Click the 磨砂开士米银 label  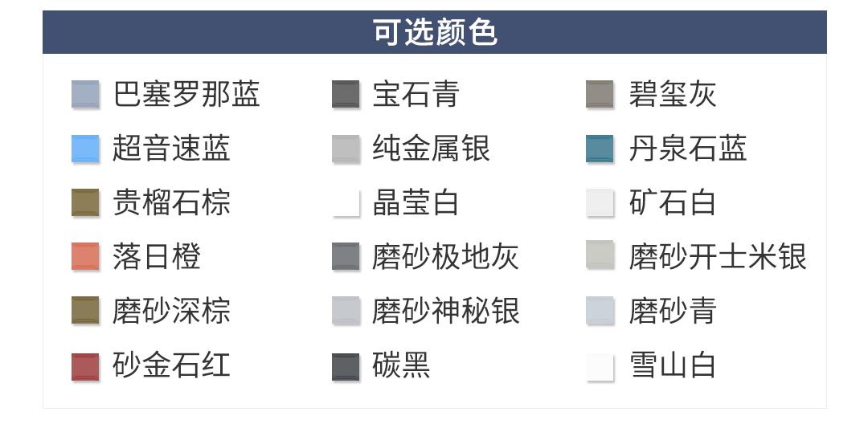click(x=718, y=257)
